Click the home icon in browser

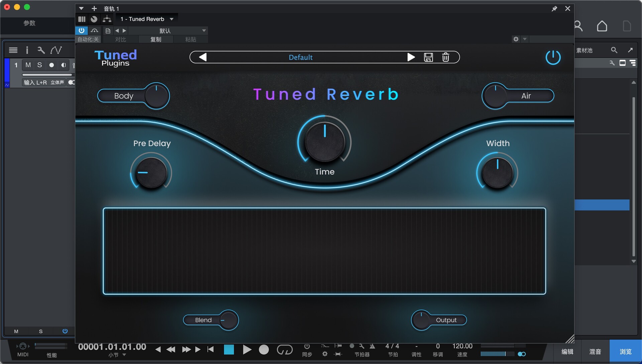point(602,26)
